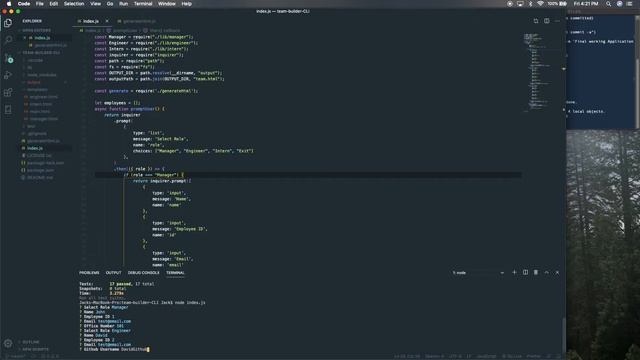
Task: Collapse the templates folder
Action: (37, 89)
